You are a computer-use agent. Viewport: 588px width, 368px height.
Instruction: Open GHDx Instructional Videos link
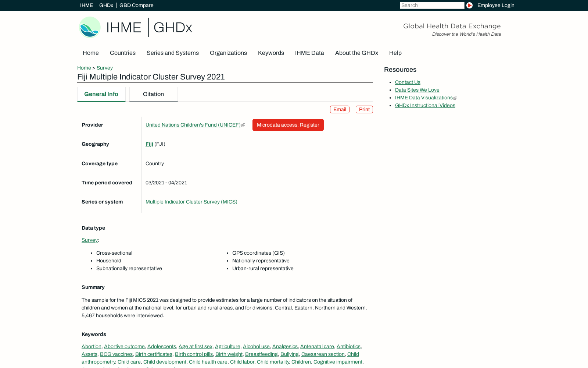click(425, 105)
